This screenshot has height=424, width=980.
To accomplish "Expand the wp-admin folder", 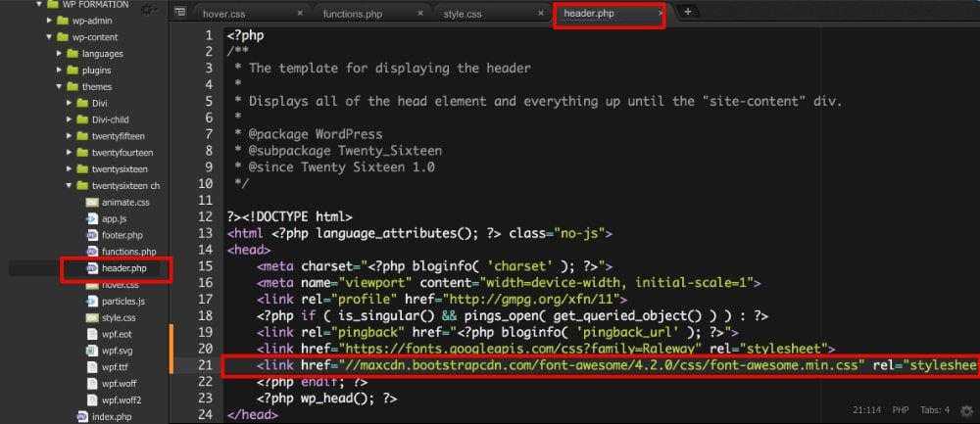I will click(x=48, y=21).
